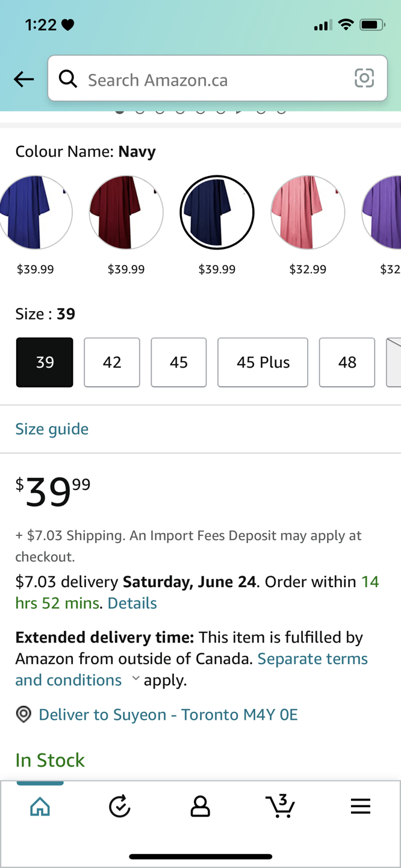Select size 45 Plus
The image size is (401, 868).
(x=263, y=362)
